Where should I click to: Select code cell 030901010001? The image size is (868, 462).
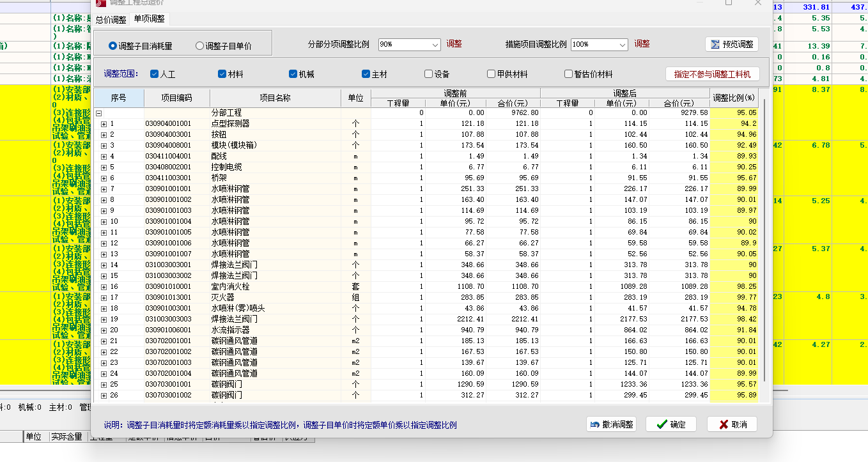(x=176, y=287)
